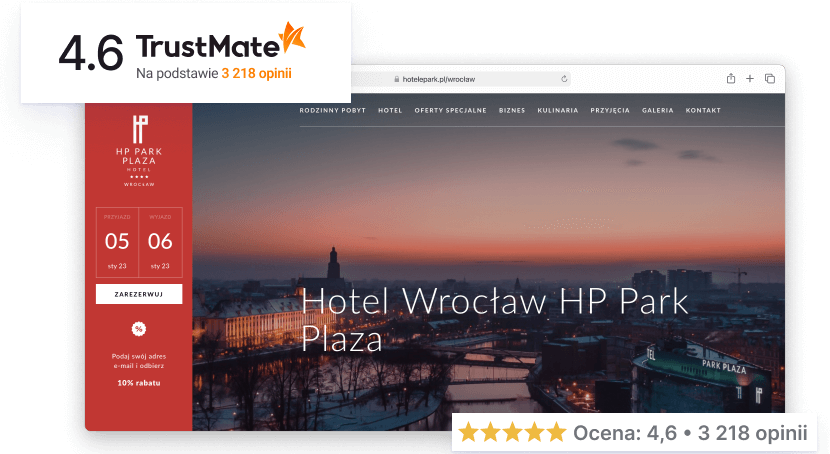Click the 'Podaj swój adres e-mail i odbierz' text
This screenshot has width=830, height=454.
pos(139,361)
